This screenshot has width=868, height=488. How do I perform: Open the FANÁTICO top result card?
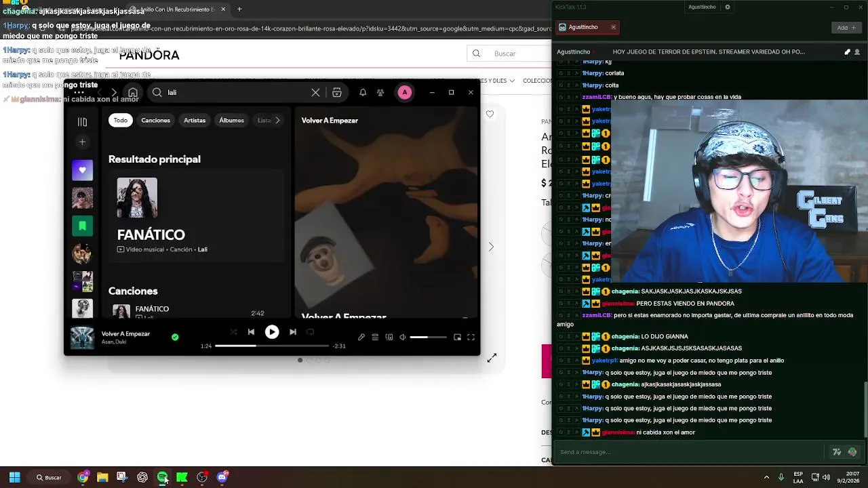click(x=196, y=216)
